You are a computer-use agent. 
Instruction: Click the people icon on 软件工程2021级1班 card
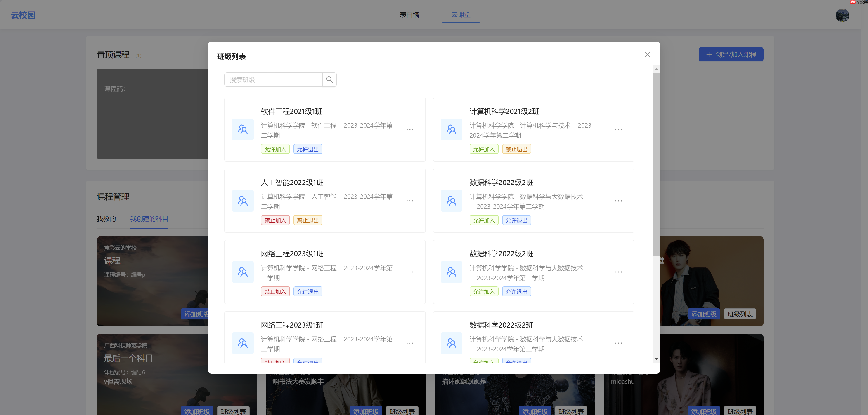243,129
